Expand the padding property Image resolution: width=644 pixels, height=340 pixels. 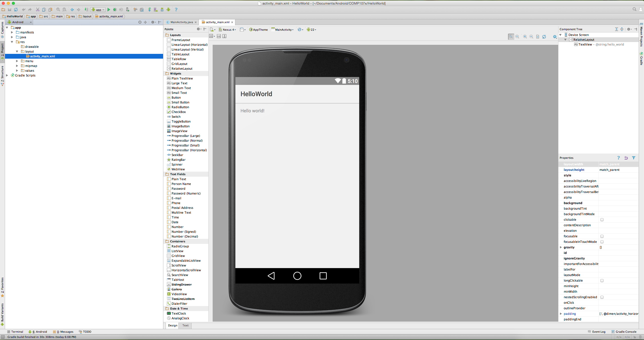(561, 314)
